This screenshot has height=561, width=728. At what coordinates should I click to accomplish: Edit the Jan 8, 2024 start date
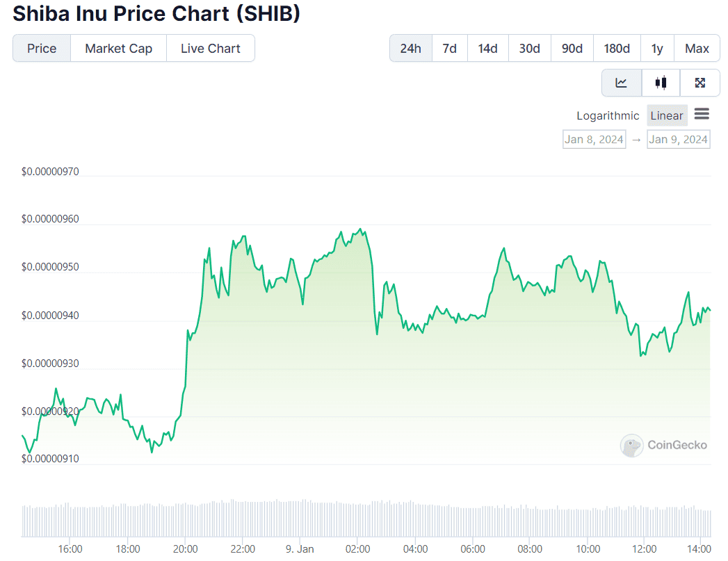click(x=594, y=139)
